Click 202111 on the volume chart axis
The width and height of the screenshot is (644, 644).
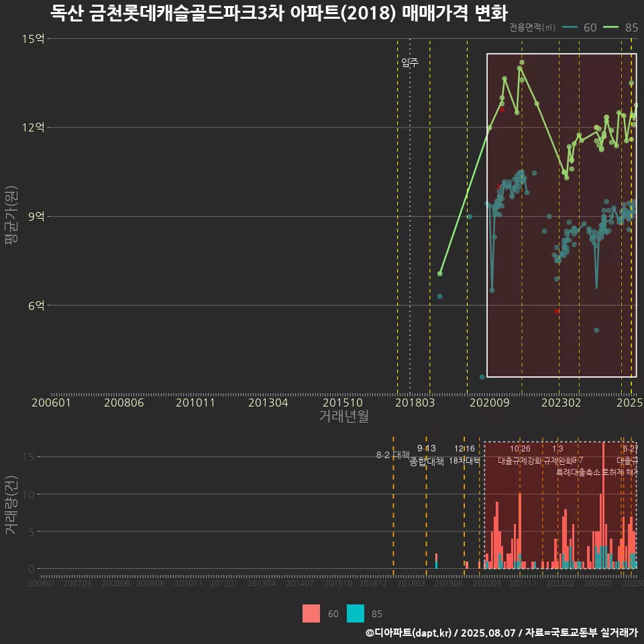(x=523, y=583)
